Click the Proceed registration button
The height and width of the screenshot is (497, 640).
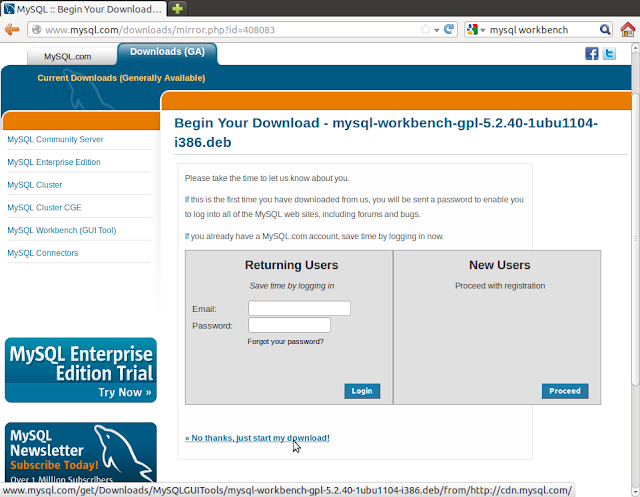[x=565, y=391]
